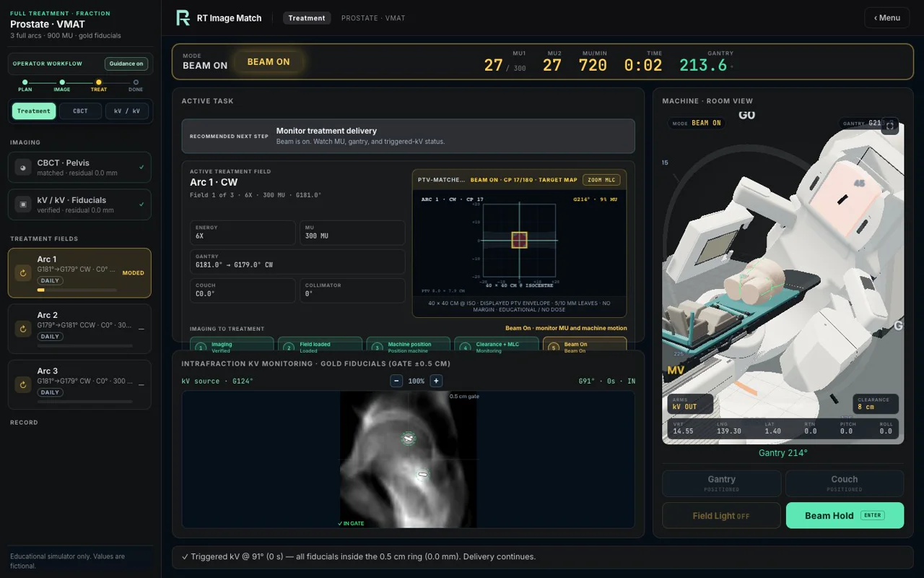Click the target map PTV square
Viewport: 924px width, 578px height.
(x=520, y=240)
